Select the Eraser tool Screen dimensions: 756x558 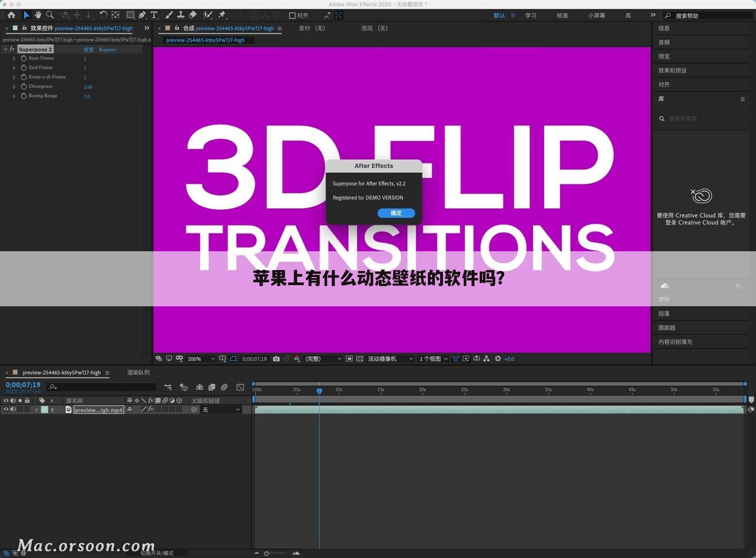click(x=192, y=15)
